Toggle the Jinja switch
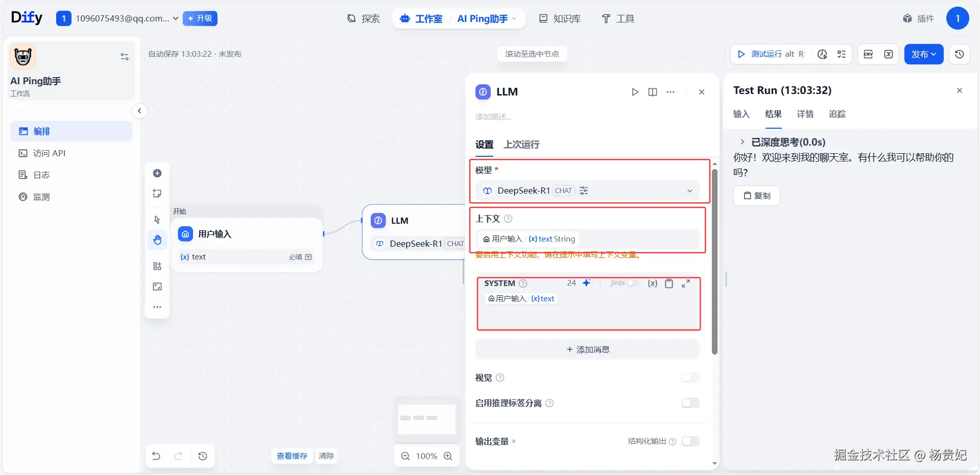Screen dimensions: 980x475 pos(632,283)
